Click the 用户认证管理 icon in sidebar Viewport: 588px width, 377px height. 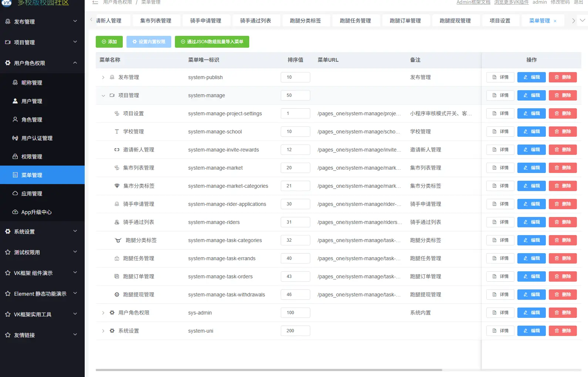[x=15, y=138]
